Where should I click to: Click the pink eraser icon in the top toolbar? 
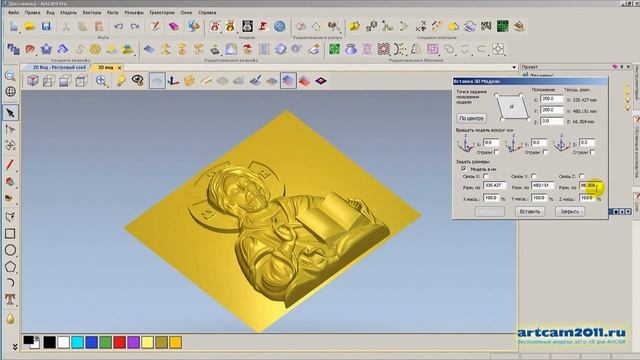(173, 27)
